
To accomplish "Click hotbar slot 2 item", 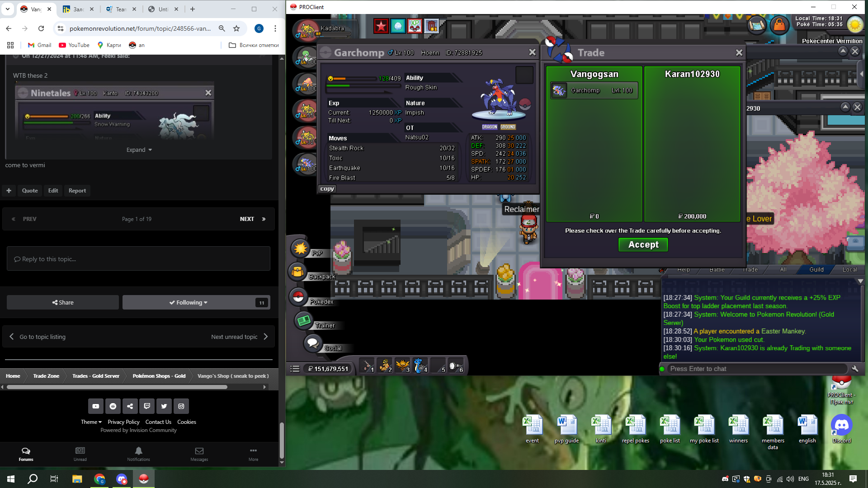I will point(385,365).
